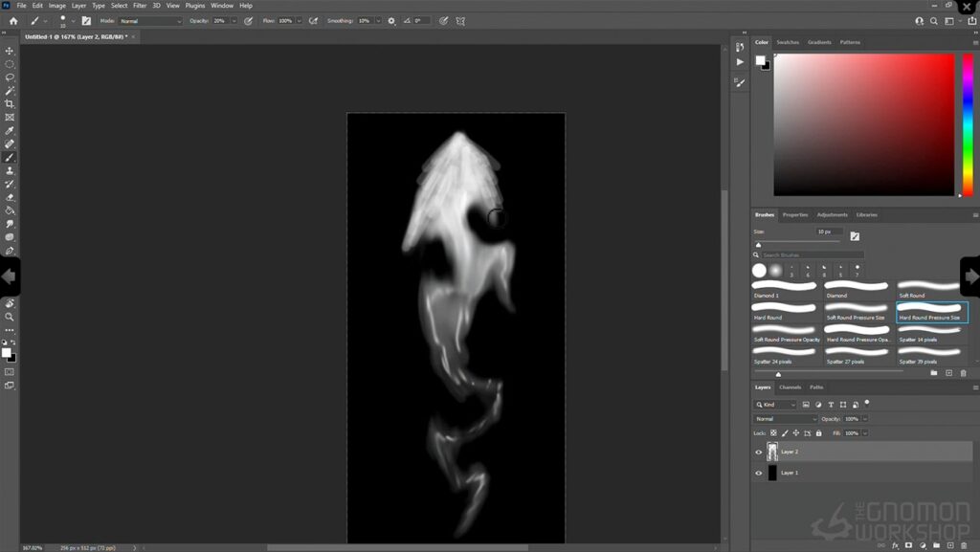
Task: Add layer mask from Layers panel
Action: (909, 545)
